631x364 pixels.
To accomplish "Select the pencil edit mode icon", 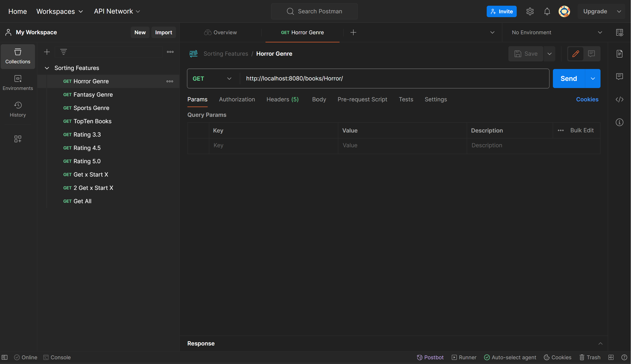I will [x=576, y=54].
